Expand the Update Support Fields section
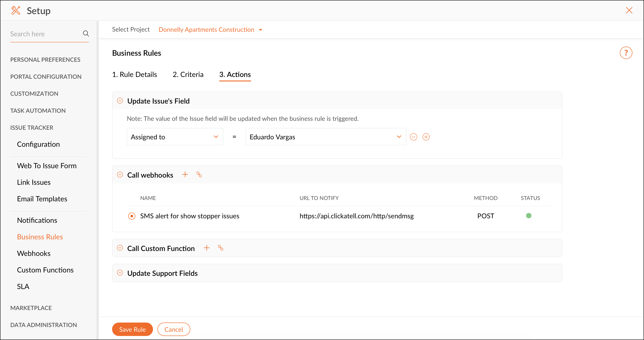Viewport: 644px width, 340px height. (120, 273)
